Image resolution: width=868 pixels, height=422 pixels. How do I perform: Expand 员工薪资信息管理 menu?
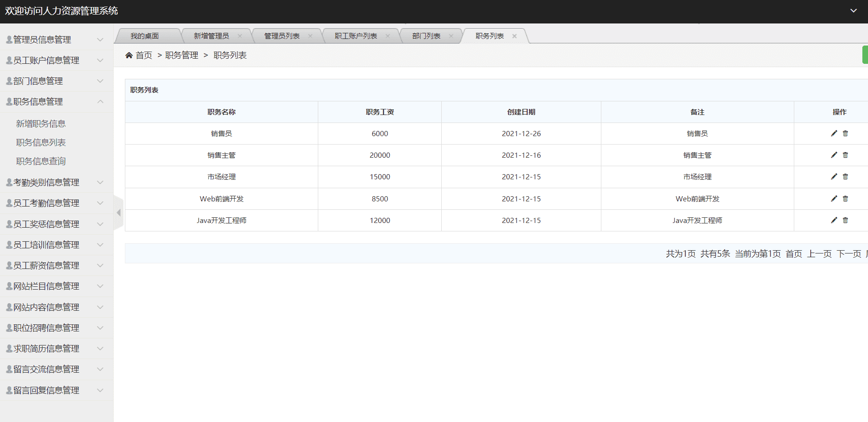click(x=56, y=265)
